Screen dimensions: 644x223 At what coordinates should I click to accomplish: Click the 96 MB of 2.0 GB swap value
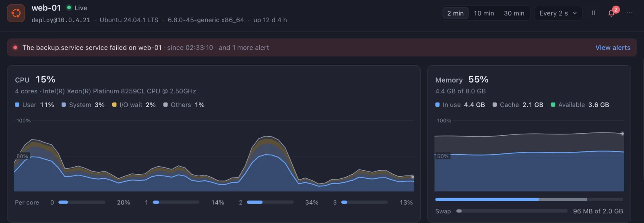click(598, 211)
